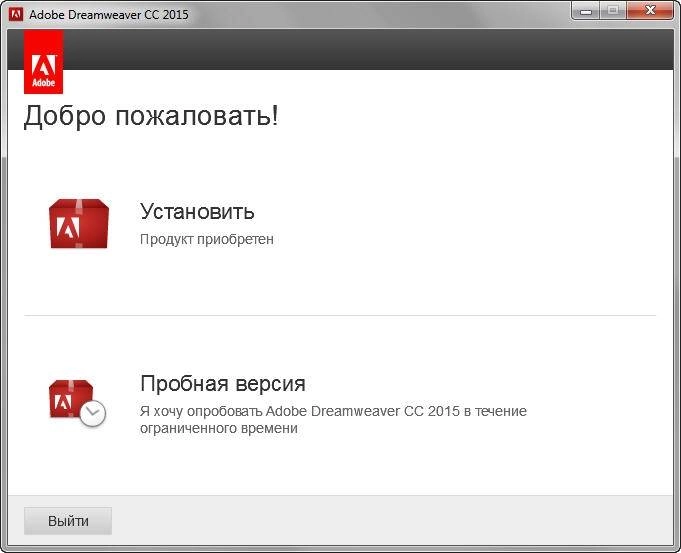Close the Adobe Dreamweaver installer window
Image resolution: width=681 pixels, height=553 pixels.
click(x=650, y=11)
